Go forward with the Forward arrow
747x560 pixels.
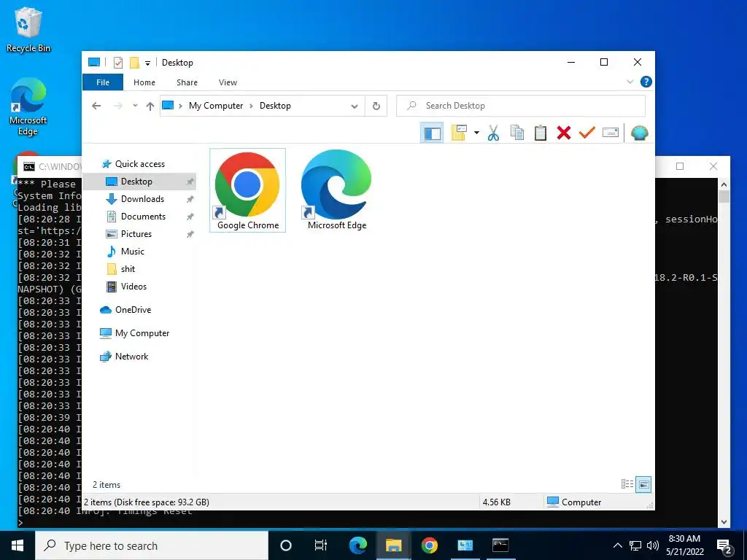point(117,106)
